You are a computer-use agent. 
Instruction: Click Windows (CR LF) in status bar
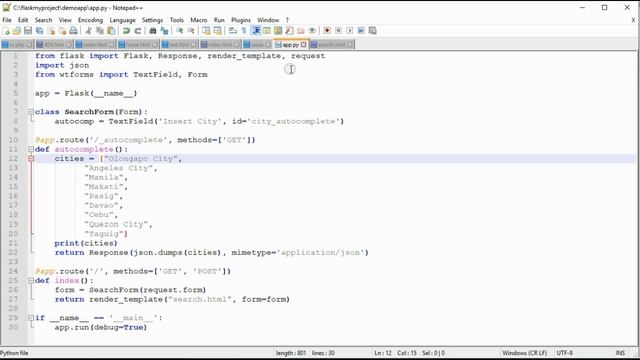pyautogui.click(x=524, y=353)
